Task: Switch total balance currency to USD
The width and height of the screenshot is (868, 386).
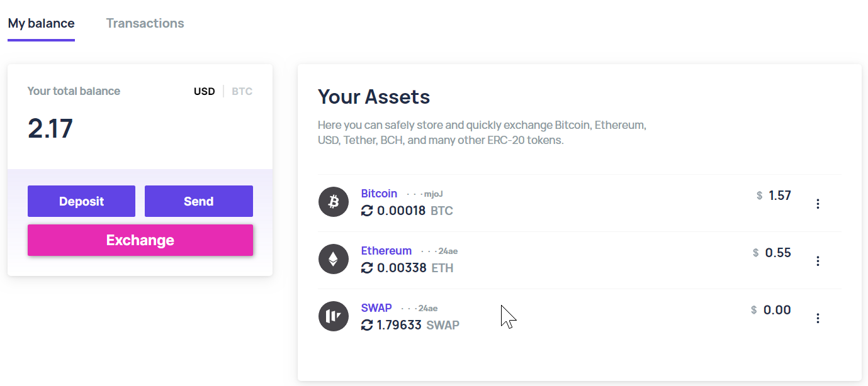Action: point(204,91)
